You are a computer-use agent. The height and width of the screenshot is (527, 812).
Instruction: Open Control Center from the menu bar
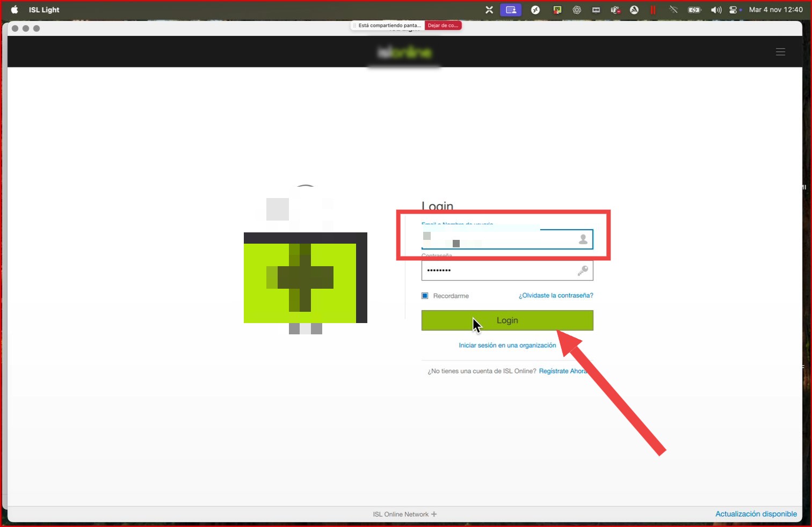click(734, 10)
